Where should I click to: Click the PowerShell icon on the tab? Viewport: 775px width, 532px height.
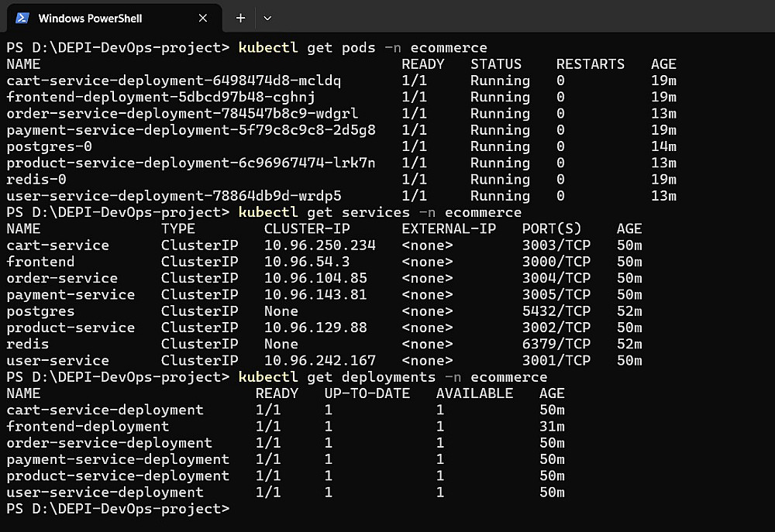(x=22, y=18)
